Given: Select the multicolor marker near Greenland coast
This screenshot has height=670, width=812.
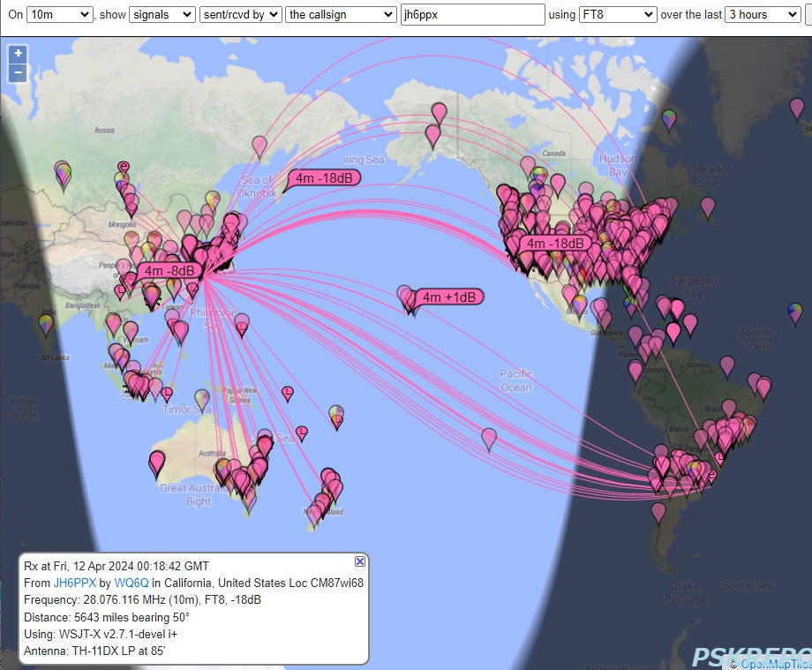Looking at the screenshot, I should point(669,119).
